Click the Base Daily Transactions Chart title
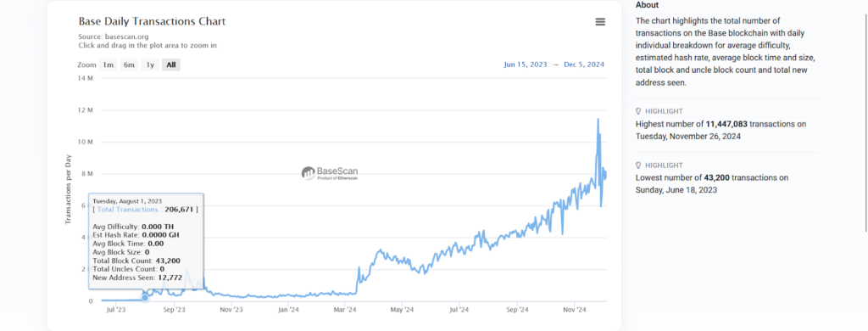 pos(153,21)
